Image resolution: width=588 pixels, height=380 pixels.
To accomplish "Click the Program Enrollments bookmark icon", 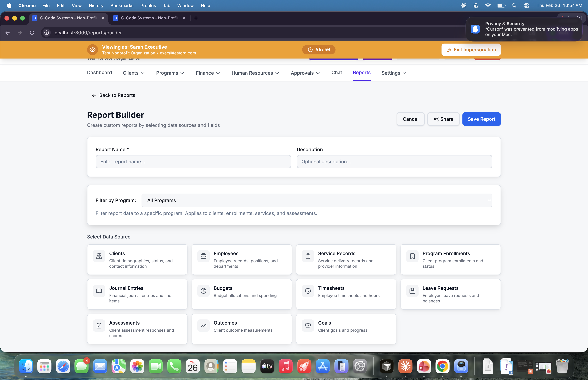I will pyautogui.click(x=412, y=256).
